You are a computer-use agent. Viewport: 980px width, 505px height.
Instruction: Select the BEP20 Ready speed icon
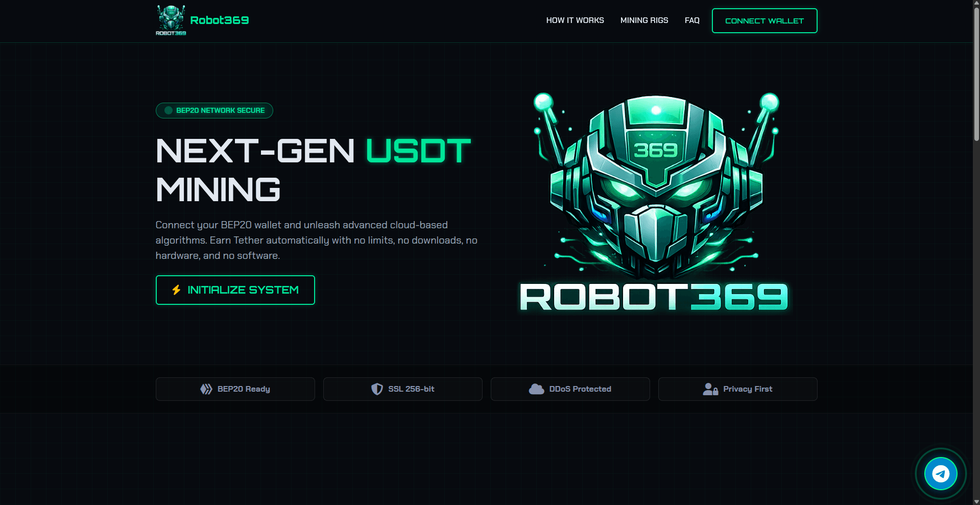pyautogui.click(x=206, y=389)
